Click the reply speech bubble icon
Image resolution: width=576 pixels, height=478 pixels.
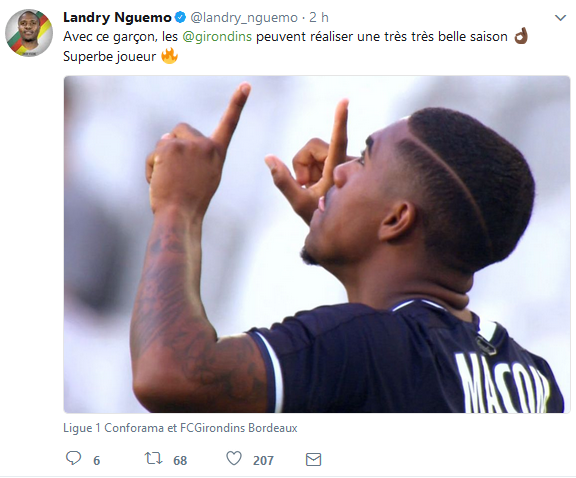coord(73,458)
